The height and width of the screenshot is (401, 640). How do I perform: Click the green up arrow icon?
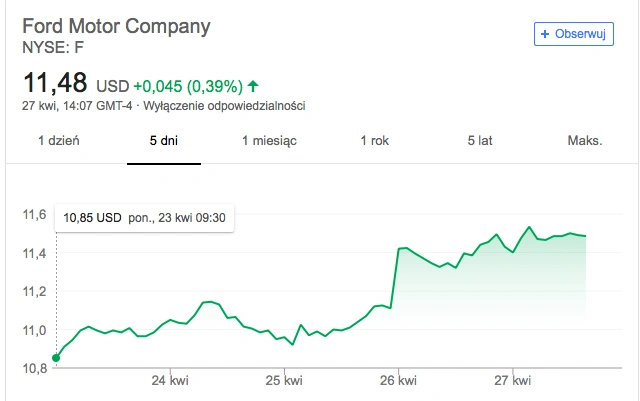(x=253, y=86)
